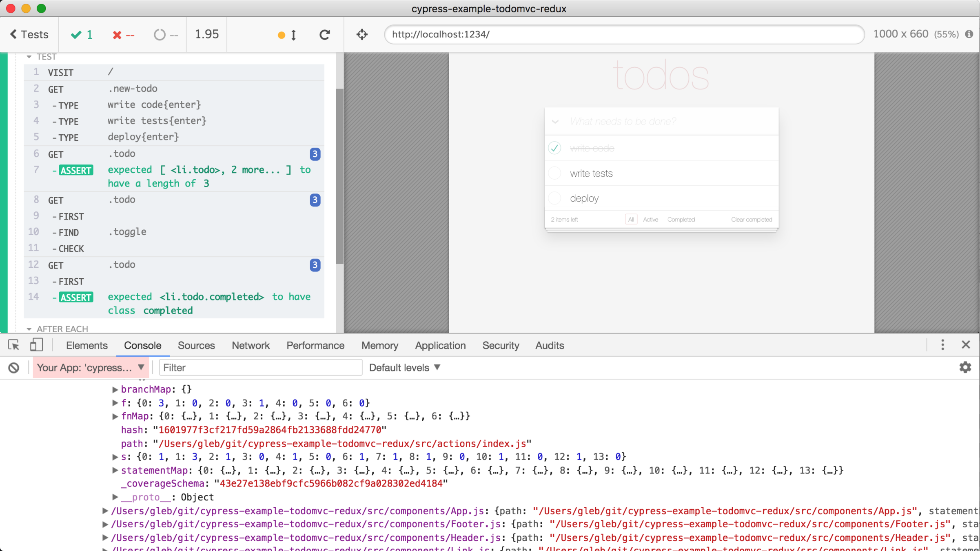Viewport: 980px width, 551px height.
Task: Click the console Filter input field
Action: (260, 368)
